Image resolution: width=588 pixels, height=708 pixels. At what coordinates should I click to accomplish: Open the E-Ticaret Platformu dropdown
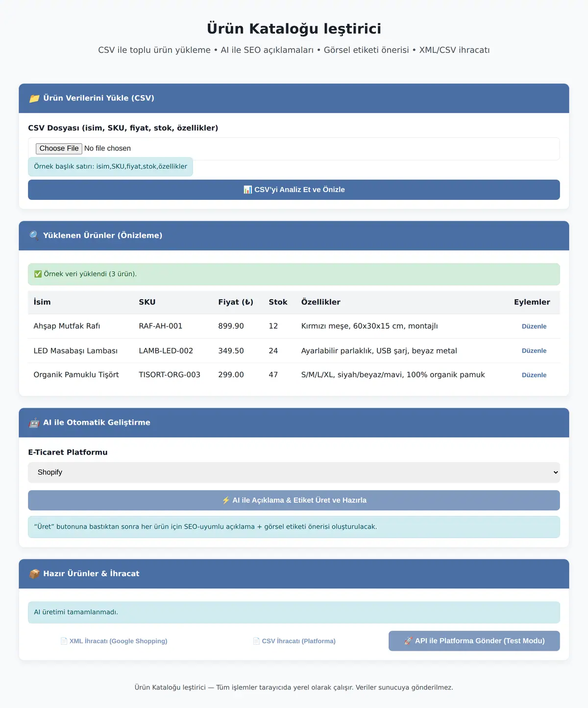pos(294,472)
